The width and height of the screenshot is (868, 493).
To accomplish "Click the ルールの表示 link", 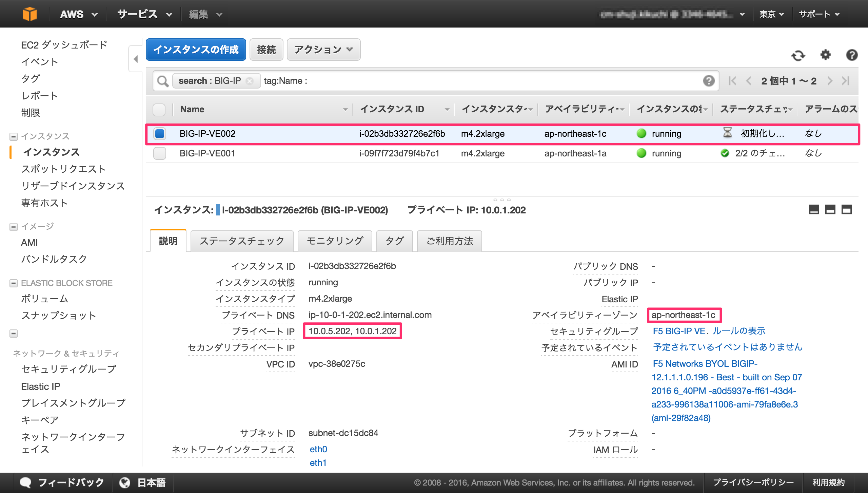I will coord(739,331).
